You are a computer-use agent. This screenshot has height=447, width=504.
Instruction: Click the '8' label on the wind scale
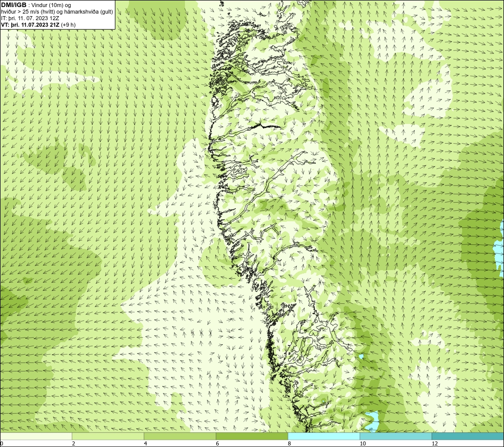(x=290, y=444)
